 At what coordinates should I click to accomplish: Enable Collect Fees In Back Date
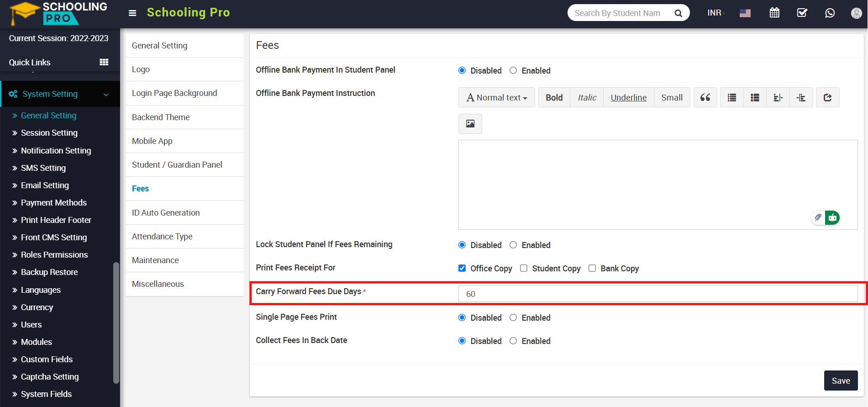pyautogui.click(x=513, y=341)
